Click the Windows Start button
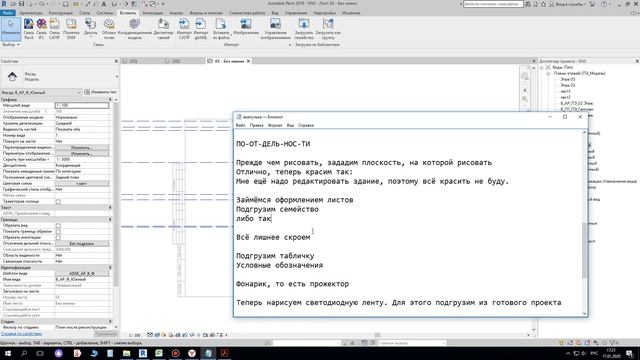 [8, 353]
